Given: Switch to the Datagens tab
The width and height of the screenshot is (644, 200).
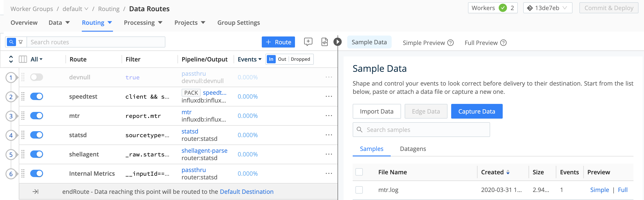Looking at the screenshot, I should 413,149.
